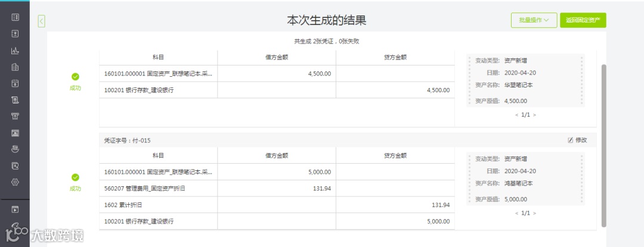Select the 560207 管理费用_固定资产折旧 row
The height and width of the screenshot is (247, 644).
(x=277, y=189)
